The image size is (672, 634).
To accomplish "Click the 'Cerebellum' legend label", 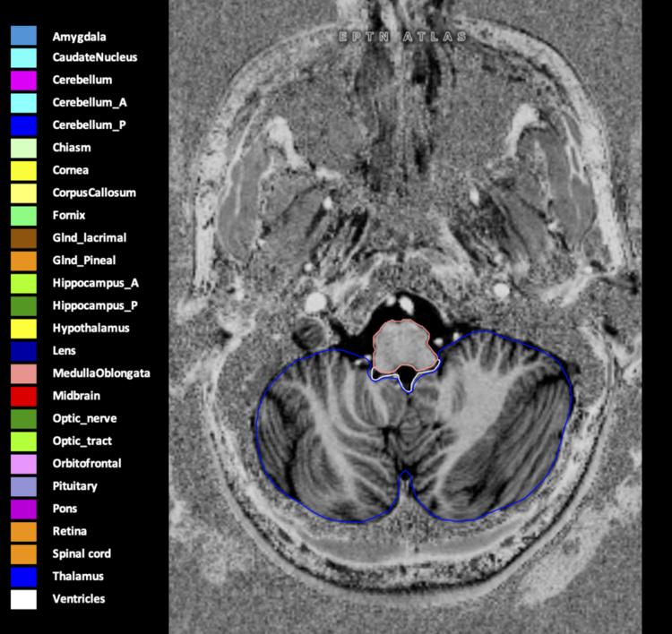I will (82, 80).
